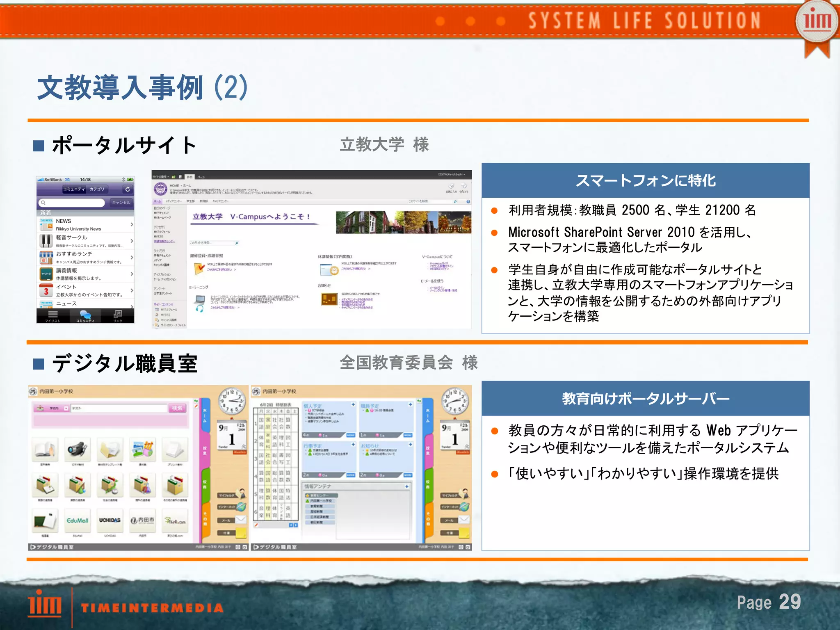
Task: Click the Rikkyo University crest logo
Action: pos(160,189)
